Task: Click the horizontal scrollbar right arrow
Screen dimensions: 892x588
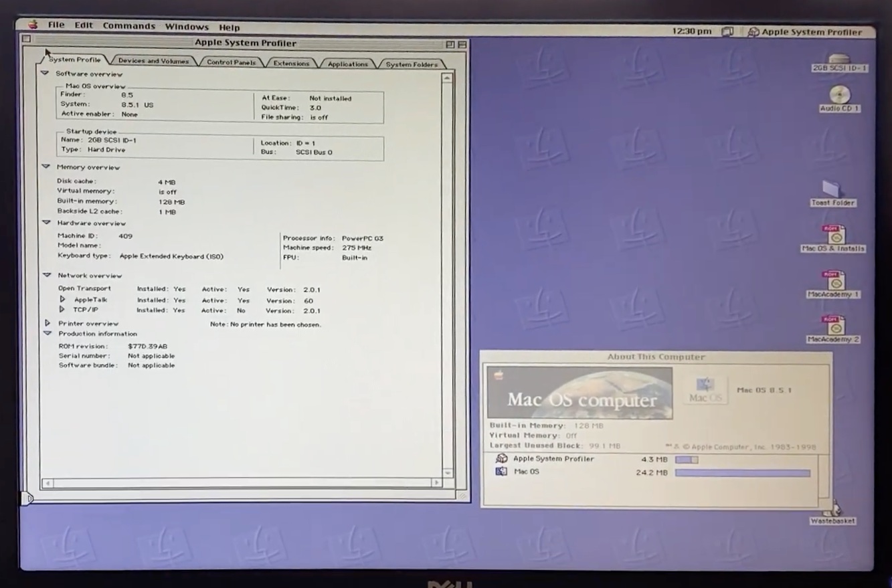Action: click(x=436, y=482)
